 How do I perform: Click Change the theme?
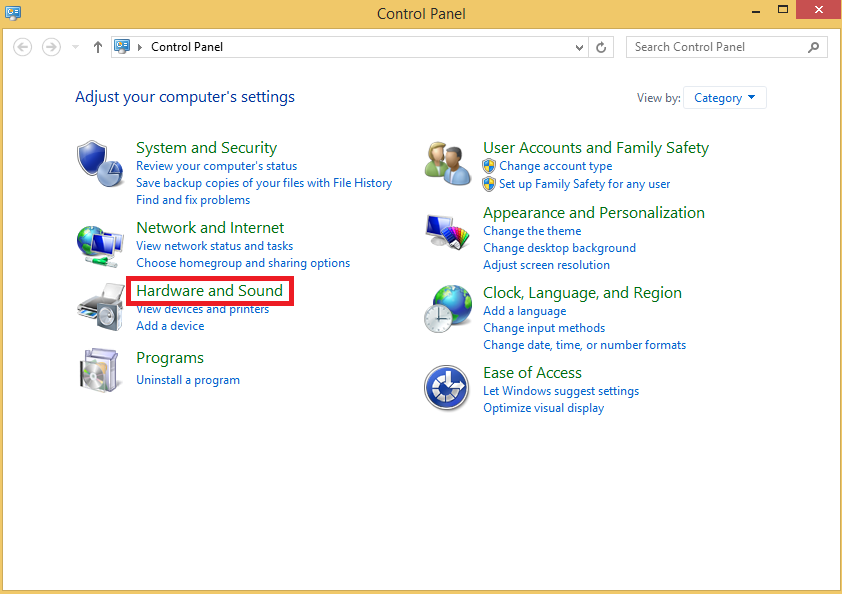click(532, 231)
